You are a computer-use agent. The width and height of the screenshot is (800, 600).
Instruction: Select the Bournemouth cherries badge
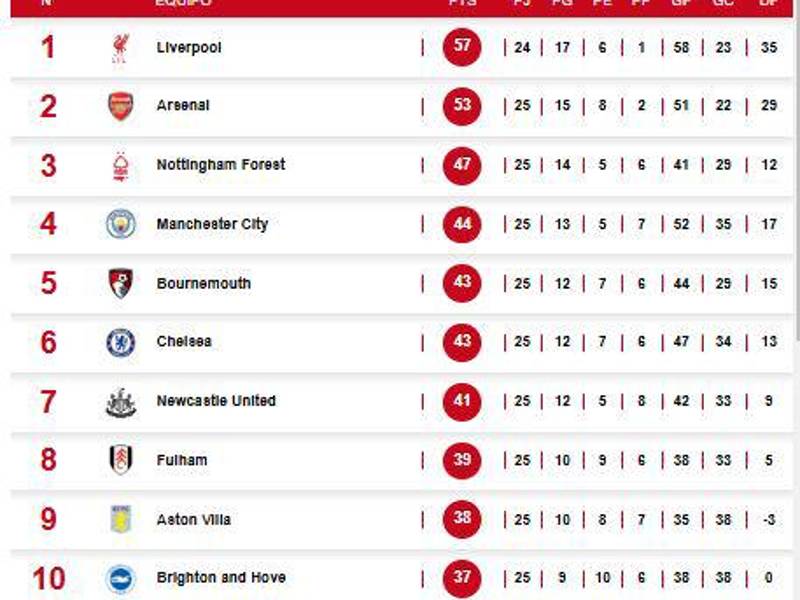click(x=119, y=282)
